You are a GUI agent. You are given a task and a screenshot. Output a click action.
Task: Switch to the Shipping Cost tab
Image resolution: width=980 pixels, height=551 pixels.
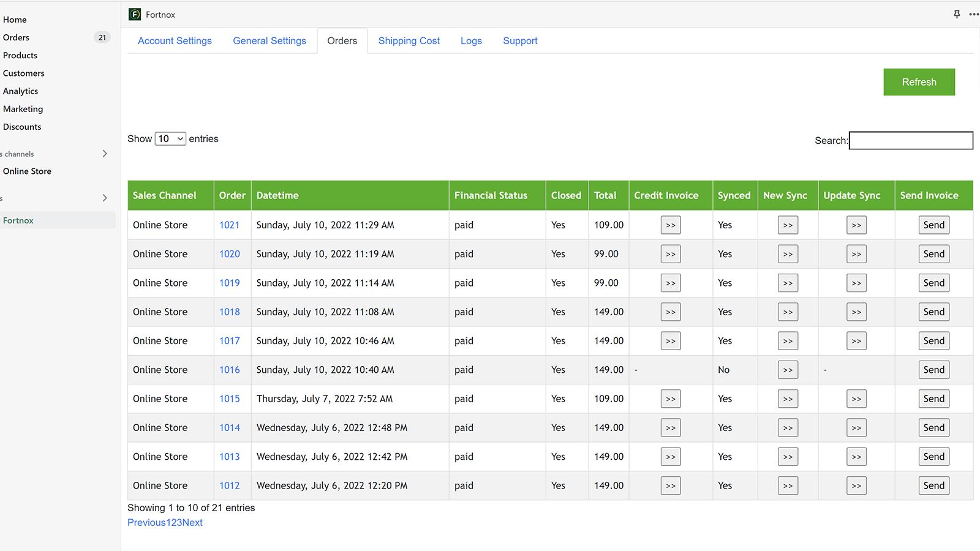pos(409,41)
